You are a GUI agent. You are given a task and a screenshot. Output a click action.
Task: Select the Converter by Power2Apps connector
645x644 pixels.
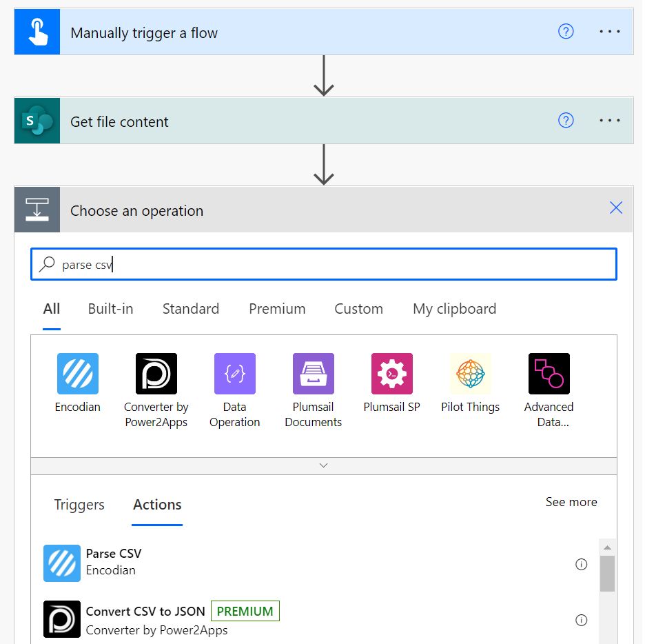[x=156, y=390]
